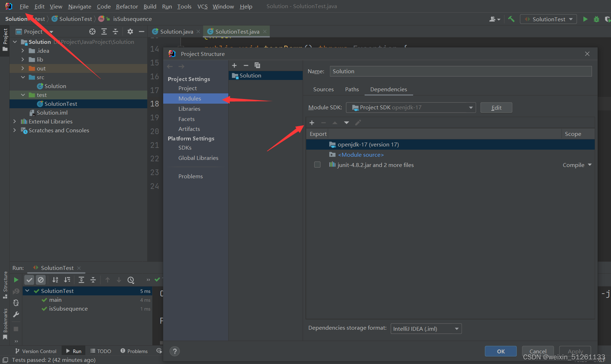Click the Run panel wrench settings icon
Viewport: 611px width, 364px height.
coord(16,314)
